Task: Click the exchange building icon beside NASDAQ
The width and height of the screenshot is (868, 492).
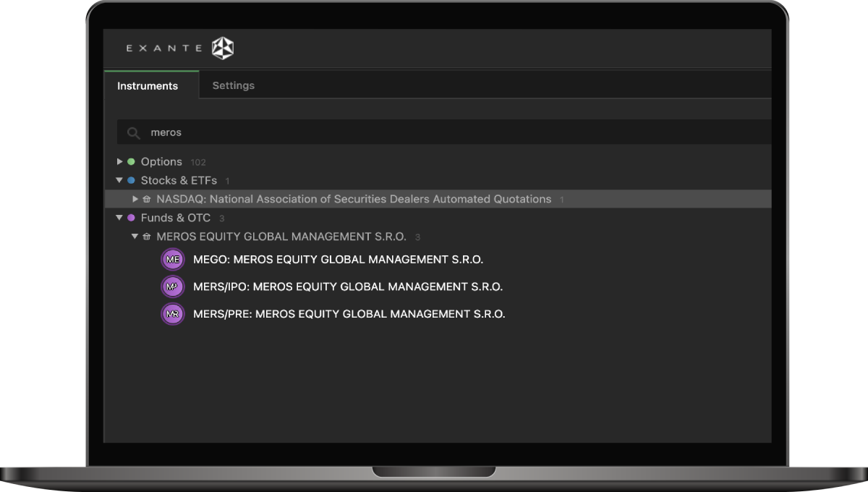Action: pyautogui.click(x=147, y=199)
